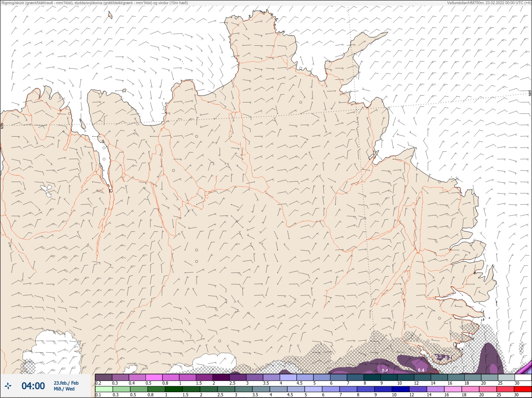Pick the bottom-row grey-green swatch labeled 3
Viewport: 532px width, 398px height.
tap(244, 389)
